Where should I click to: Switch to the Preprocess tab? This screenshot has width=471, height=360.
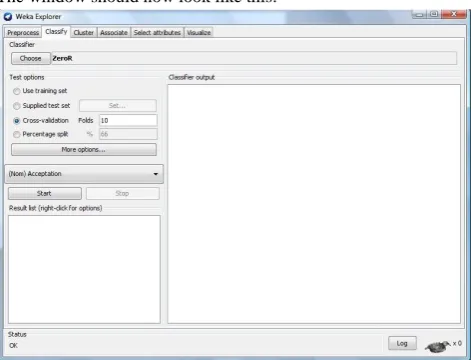(x=23, y=32)
